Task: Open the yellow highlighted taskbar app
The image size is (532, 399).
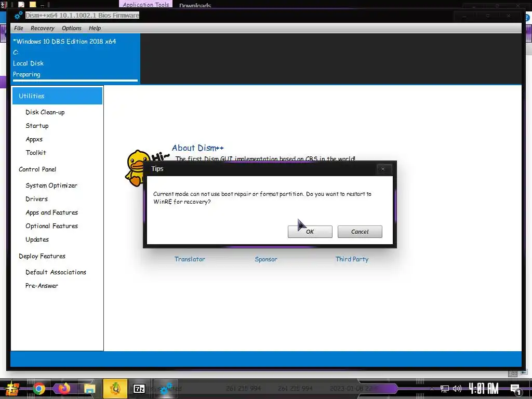Action: pyautogui.click(x=115, y=389)
